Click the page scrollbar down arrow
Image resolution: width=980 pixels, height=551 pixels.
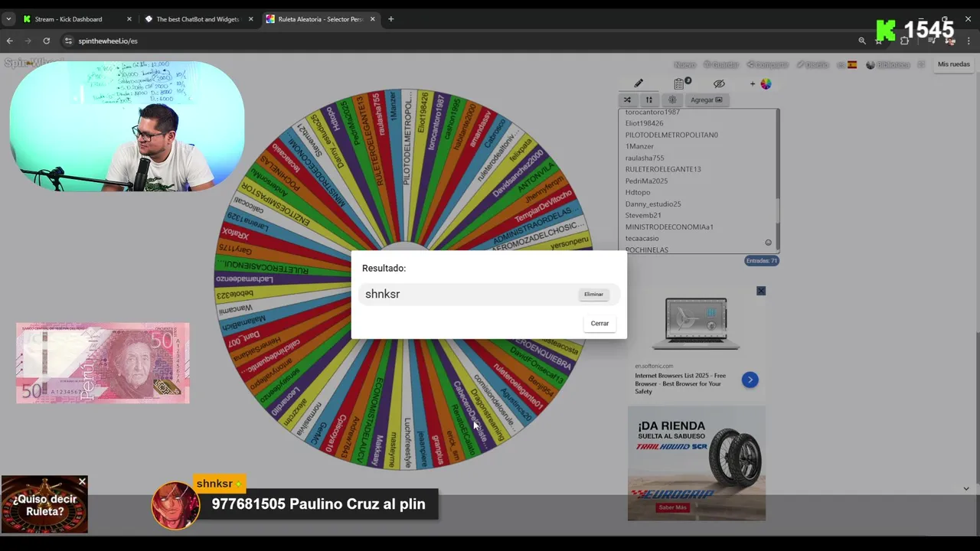965,488
